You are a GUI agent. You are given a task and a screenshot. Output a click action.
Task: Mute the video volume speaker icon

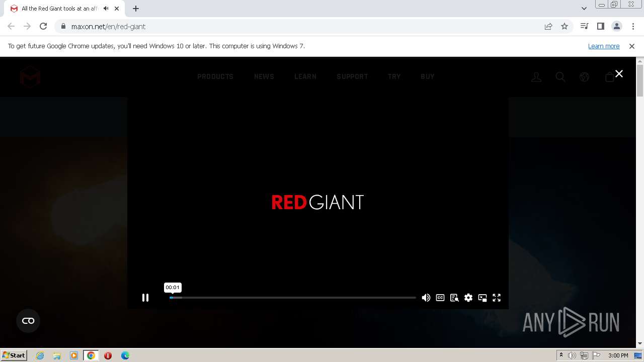(x=426, y=298)
